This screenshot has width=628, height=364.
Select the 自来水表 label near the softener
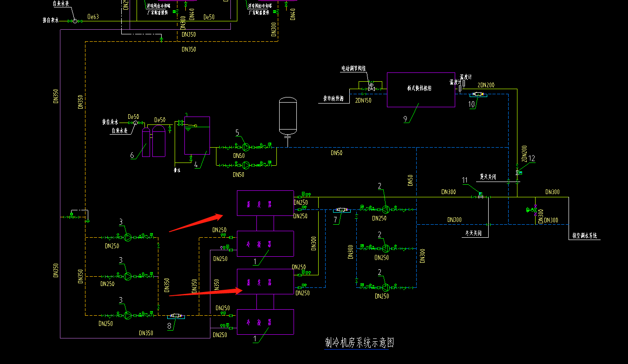point(119,131)
